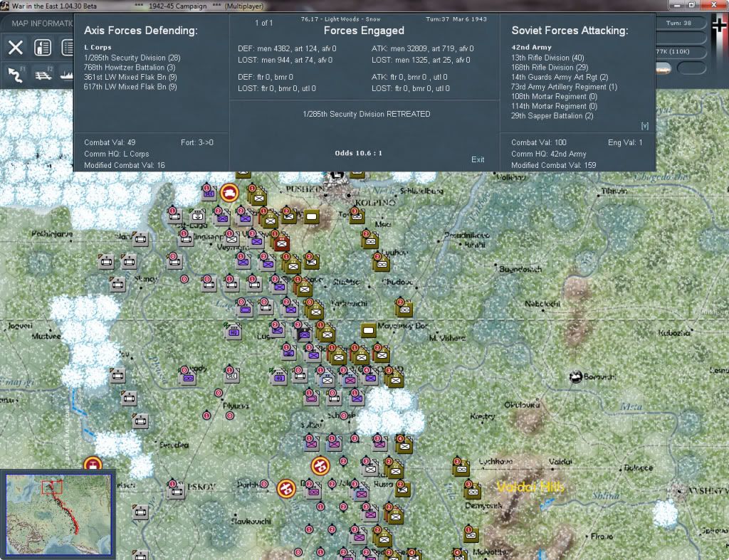Select the Soviet counter next to Mayaonoy Dor
Image resolution: width=729 pixels, height=560 pixels.
(x=368, y=330)
